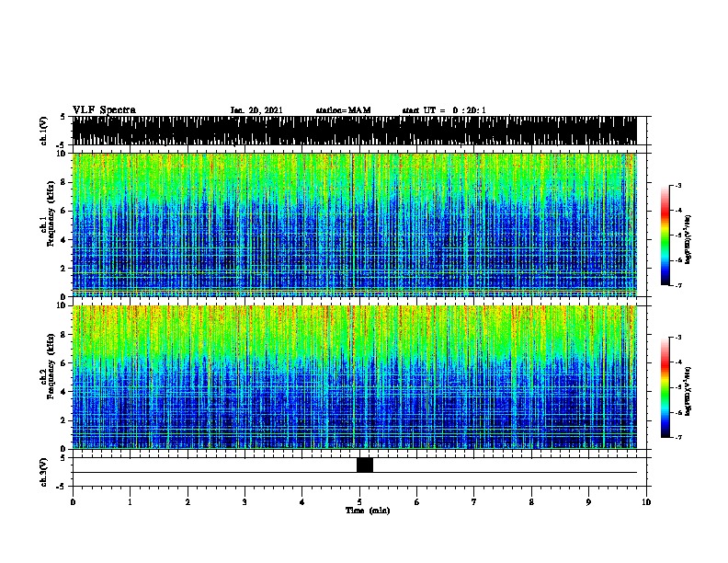Screen dimensions: 728x563
Task: Click the time axis tick label '1'
Action: pos(131,502)
